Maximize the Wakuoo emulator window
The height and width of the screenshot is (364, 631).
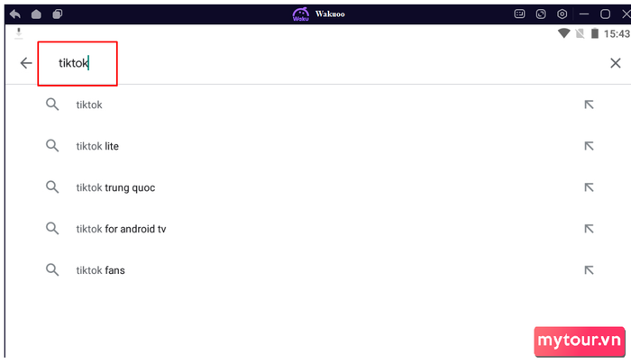pyautogui.click(x=605, y=14)
